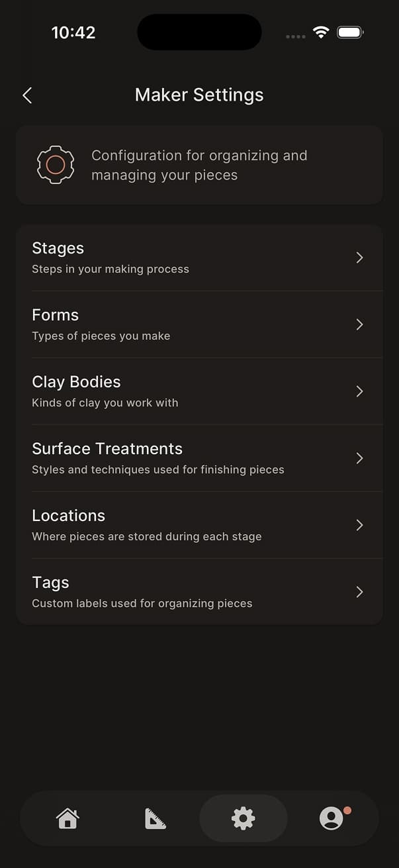The width and height of the screenshot is (399, 868).
Task: Expand the Clay Bodies chevron
Action: tap(359, 391)
